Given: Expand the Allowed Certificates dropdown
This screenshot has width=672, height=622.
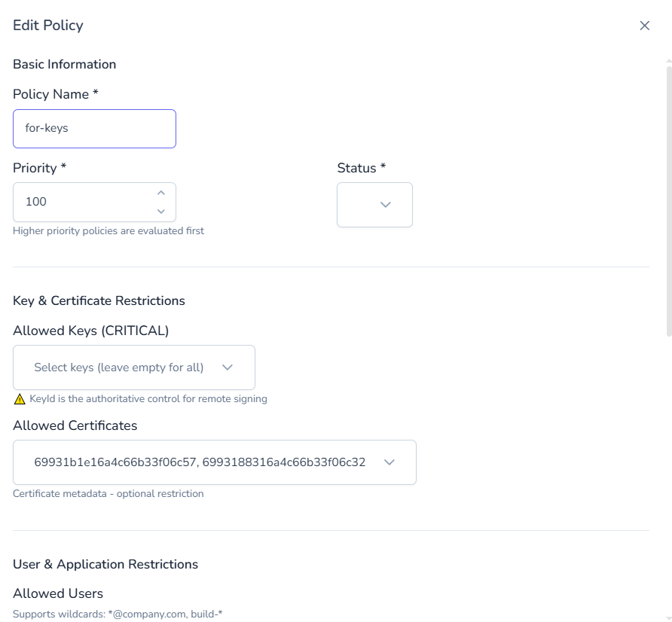Looking at the screenshot, I should pyautogui.click(x=214, y=462).
